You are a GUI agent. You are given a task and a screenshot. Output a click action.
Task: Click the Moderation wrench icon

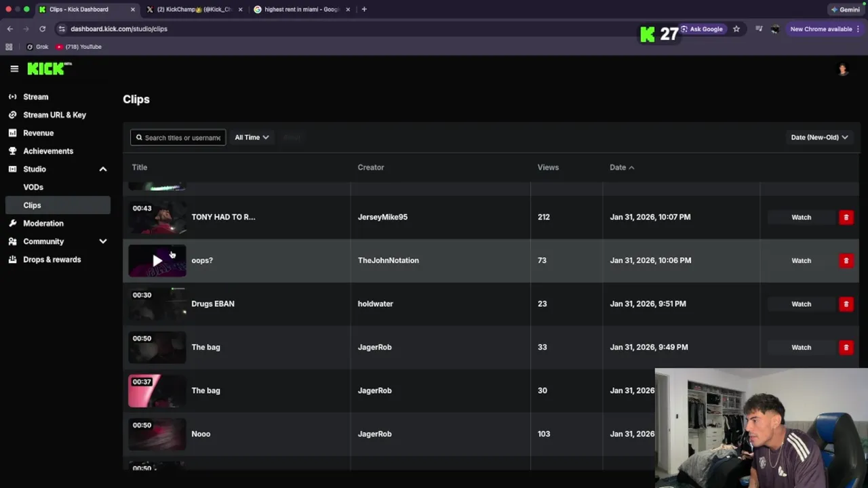click(12, 223)
